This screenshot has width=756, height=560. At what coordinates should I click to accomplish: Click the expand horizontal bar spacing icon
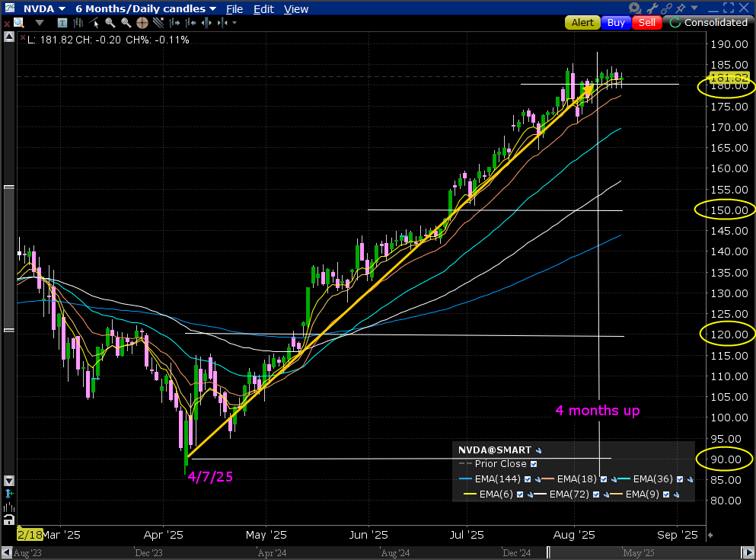pyautogui.click(x=206, y=23)
